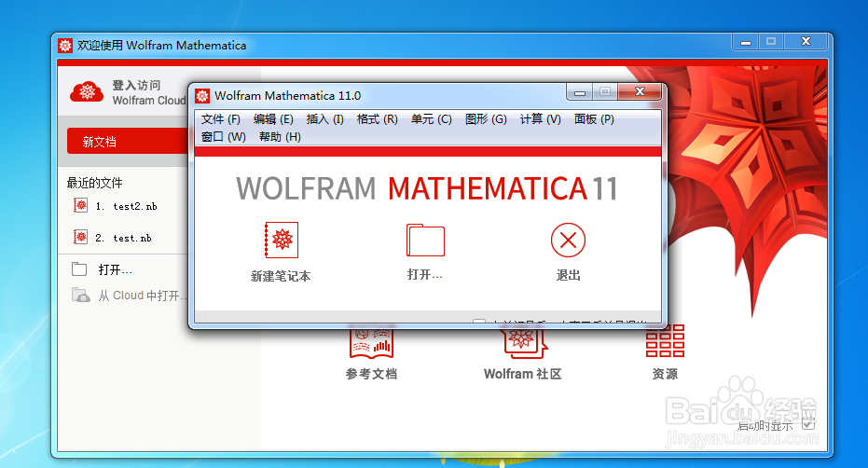868x468 pixels.
Task: Click the test2.nb notebook file icon
Action: (81, 205)
